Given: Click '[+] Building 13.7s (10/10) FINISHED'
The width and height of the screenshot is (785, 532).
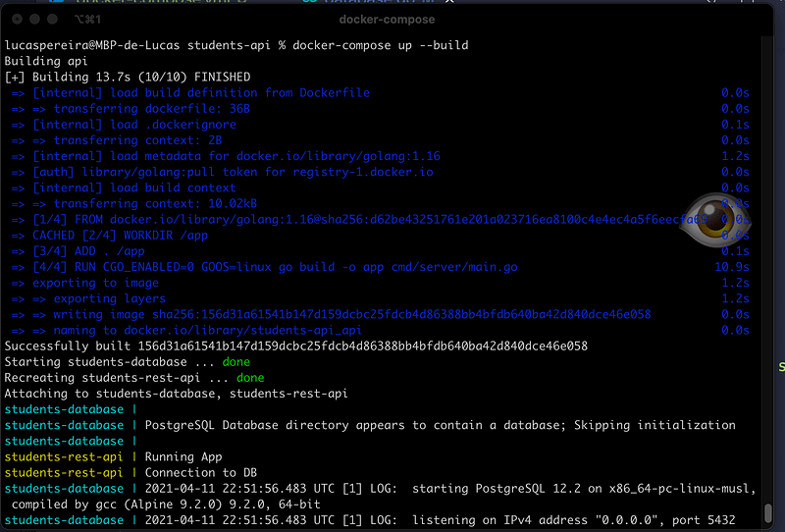Looking at the screenshot, I should point(128,78).
